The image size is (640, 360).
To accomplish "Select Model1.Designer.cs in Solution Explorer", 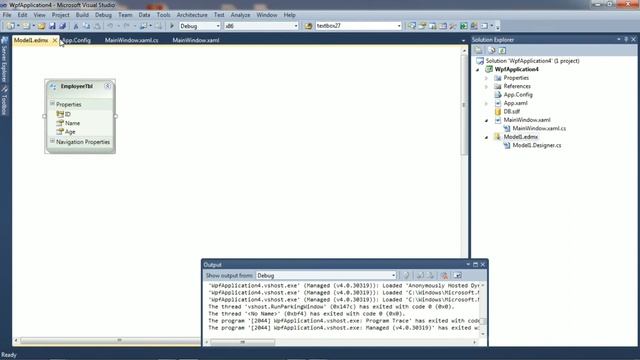I will [x=537, y=145].
